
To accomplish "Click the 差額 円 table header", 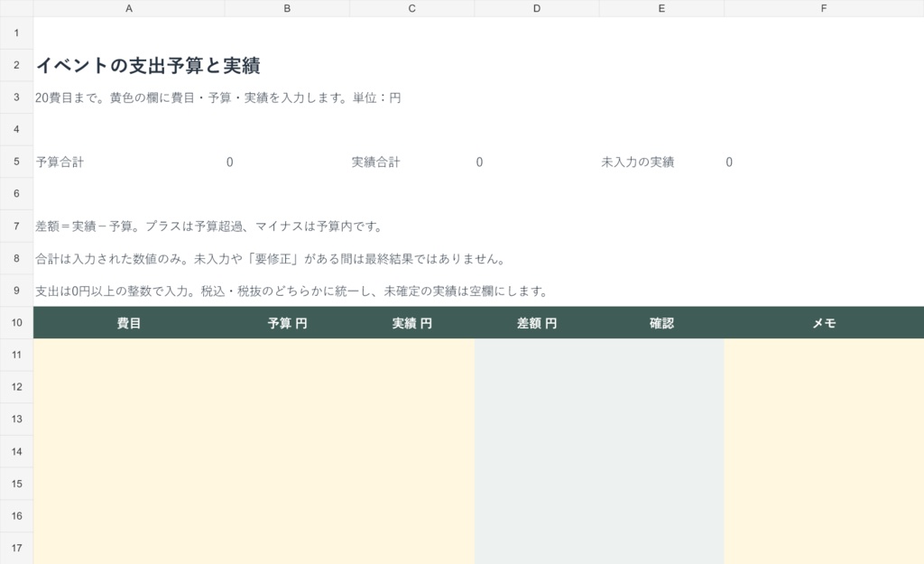I will click(x=537, y=323).
